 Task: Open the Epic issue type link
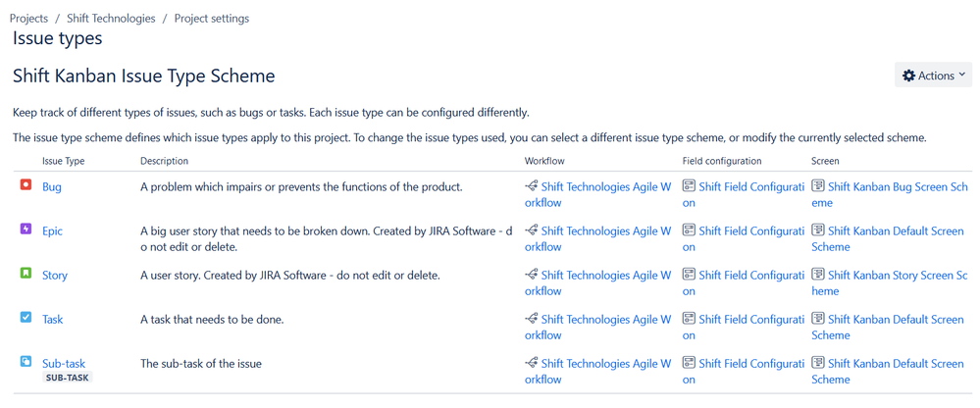coord(53,231)
